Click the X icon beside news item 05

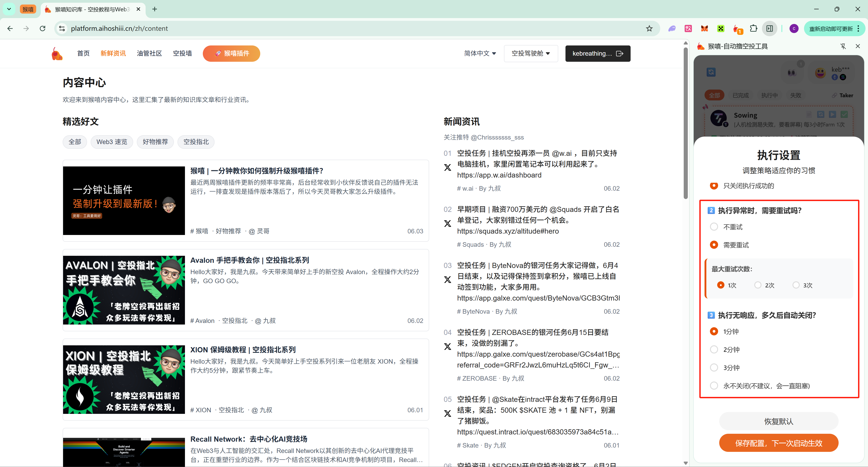(x=447, y=413)
